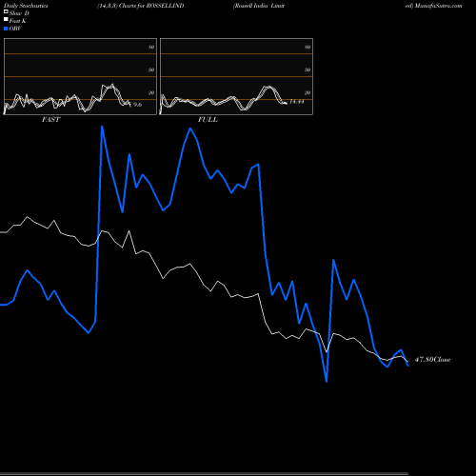Click the Fast K legend swatch
This screenshot has height=476, width=476.
[6, 20]
